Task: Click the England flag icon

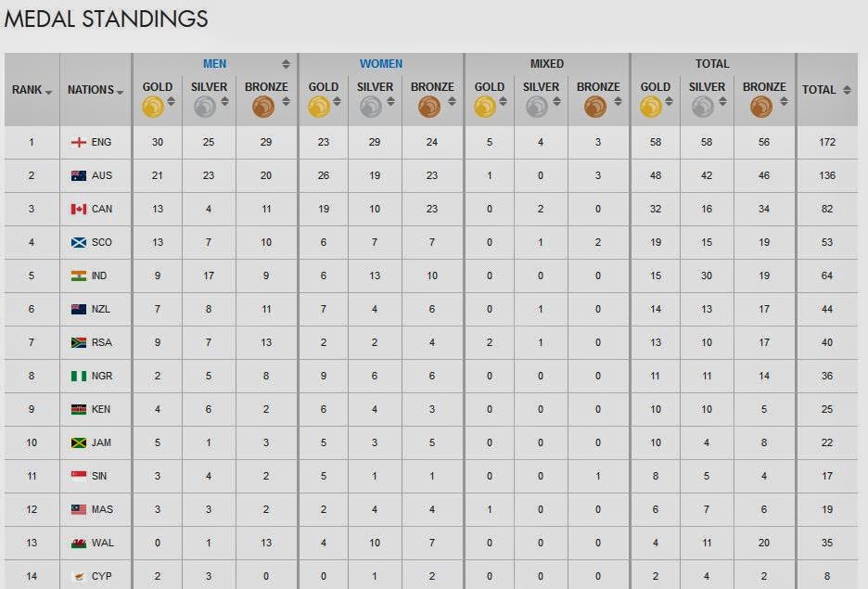Action: (x=79, y=142)
